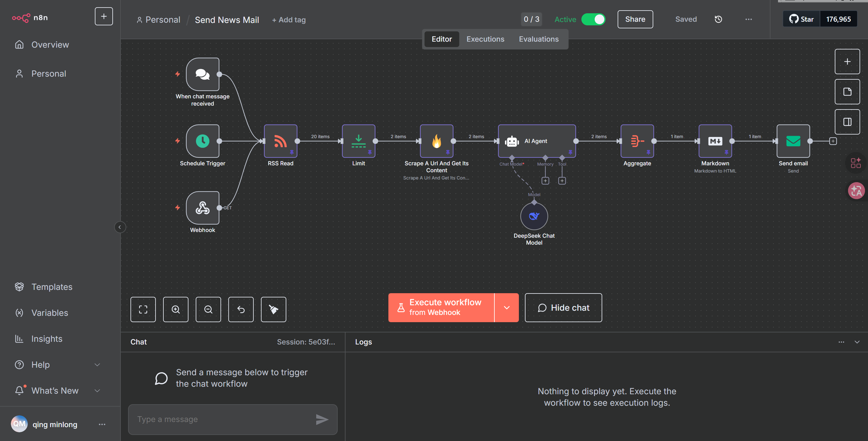The height and width of the screenshot is (441, 868).
Task: Toggle the Active workflow switch
Action: [593, 20]
